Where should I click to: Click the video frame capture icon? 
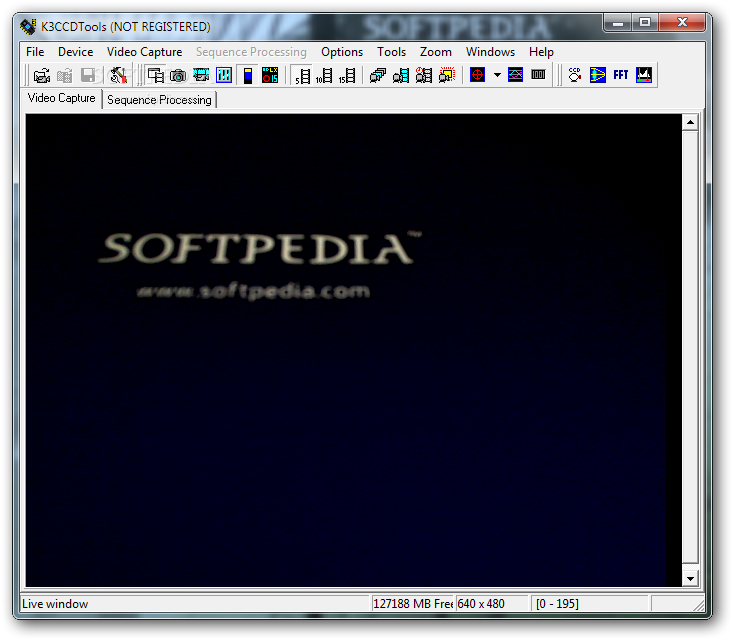[x=201, y=75]
